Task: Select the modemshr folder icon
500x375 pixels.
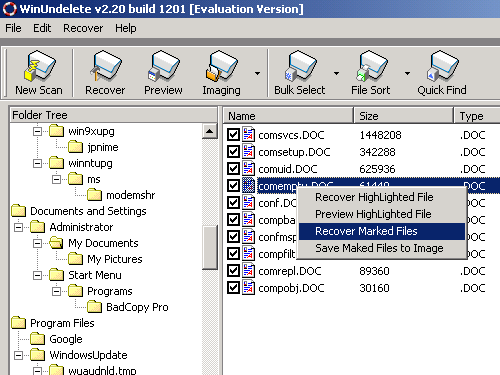Action: coord(94,195)
